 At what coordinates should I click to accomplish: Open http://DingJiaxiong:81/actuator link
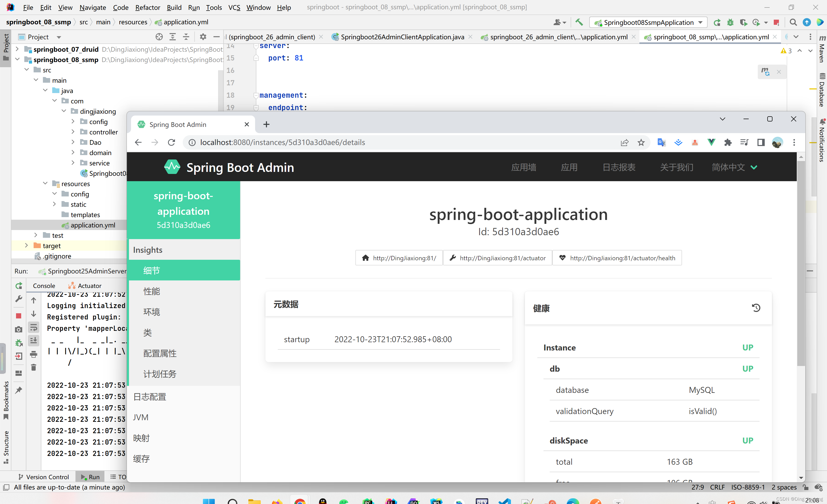point(498,258)
